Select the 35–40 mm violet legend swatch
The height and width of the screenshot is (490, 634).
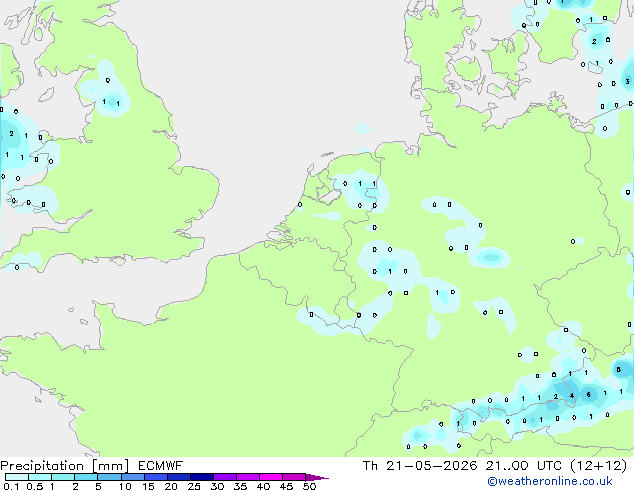(x=248, y=477)
